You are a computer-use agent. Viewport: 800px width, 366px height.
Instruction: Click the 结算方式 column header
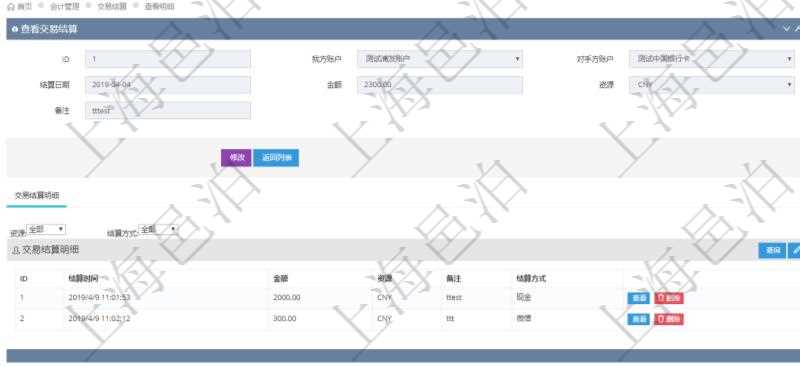pyautogui.click(x=531, y=279)
